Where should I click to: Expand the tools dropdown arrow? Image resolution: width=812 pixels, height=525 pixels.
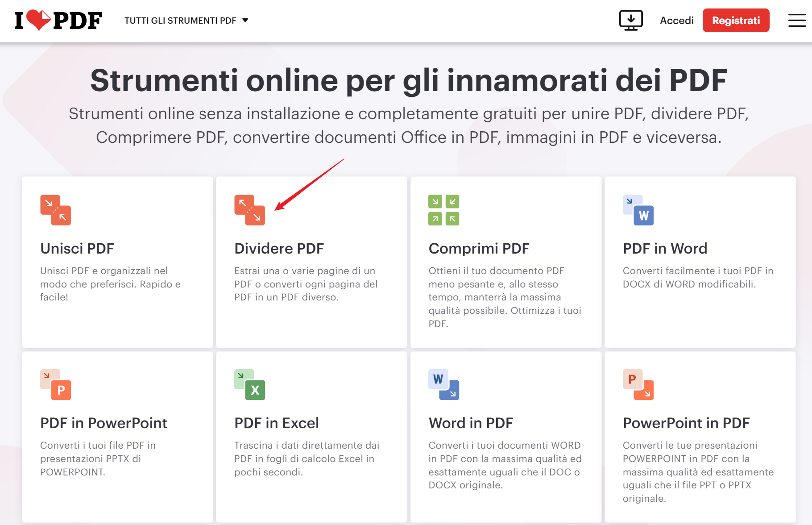[244, 20]
